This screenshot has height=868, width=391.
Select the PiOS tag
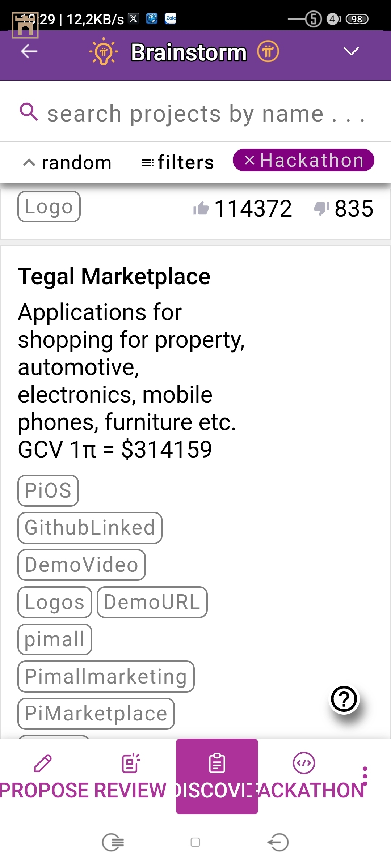pyautogui.click(x=48, y=490)
